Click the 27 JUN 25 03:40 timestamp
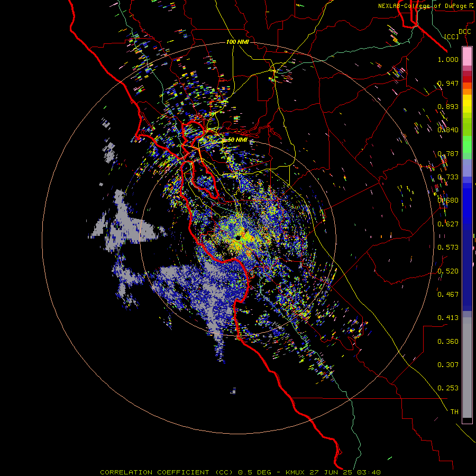The height and width of the screenshot is (476, 476). (x=345, y=472)
